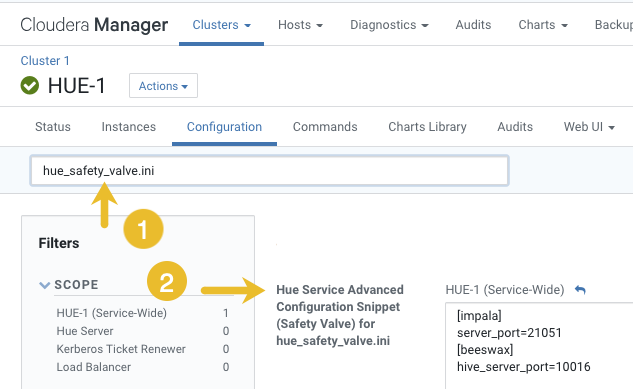
Task: Open the Hosts dropdown menu
Action: 300,25
